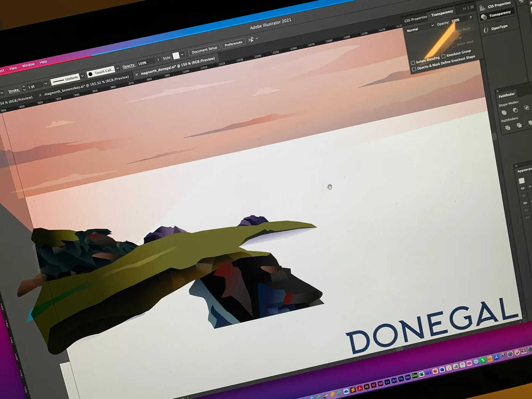Click the Opacity link in control bar
This screenshot has width=532, height=399.
click(129, 66)
